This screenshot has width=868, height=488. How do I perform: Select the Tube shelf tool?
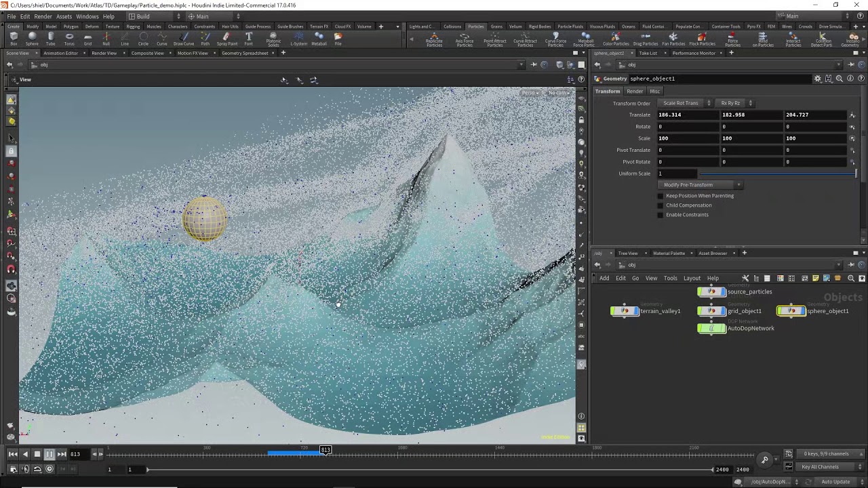coord(51,39)
